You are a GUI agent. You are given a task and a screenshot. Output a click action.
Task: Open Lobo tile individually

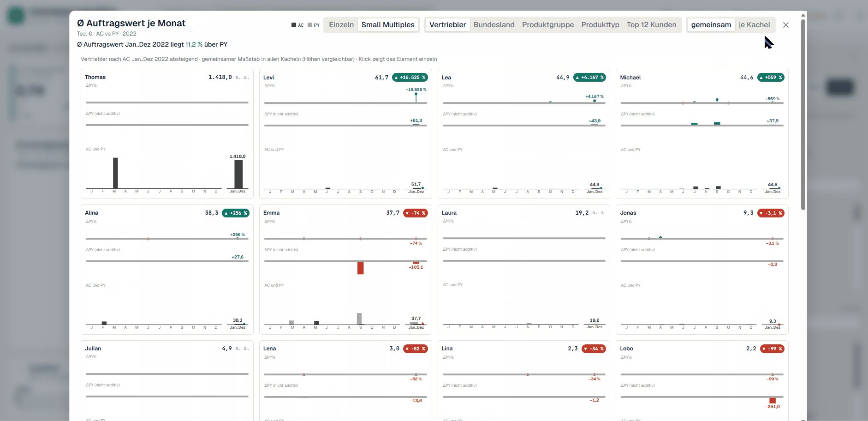click(702, 381)
